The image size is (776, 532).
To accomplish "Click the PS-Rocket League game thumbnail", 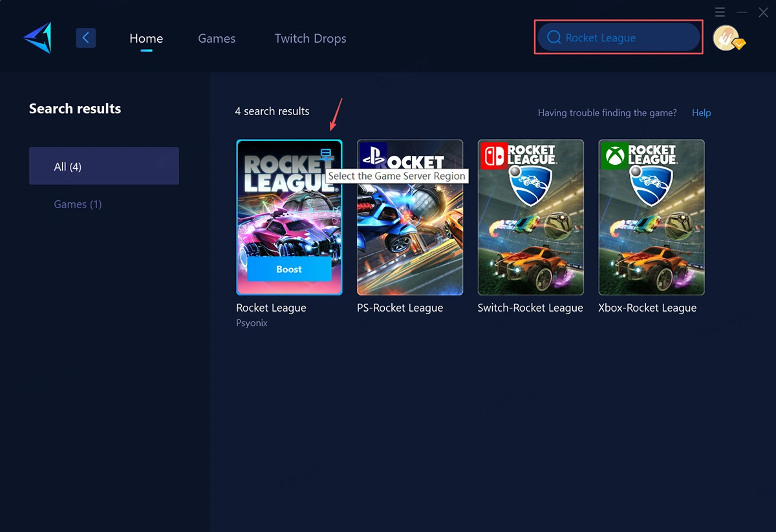I will 409,233.
